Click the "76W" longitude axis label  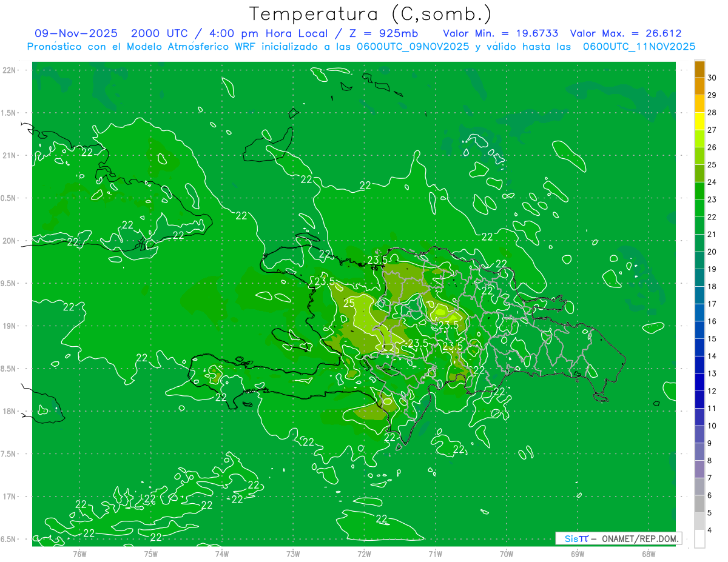click(79, 554)
